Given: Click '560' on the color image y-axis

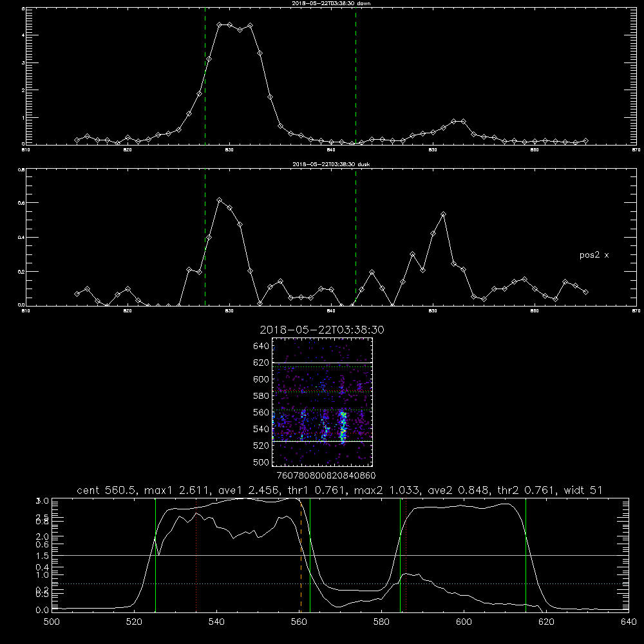Looking at the screenshot, I should [x=261, y=412].
